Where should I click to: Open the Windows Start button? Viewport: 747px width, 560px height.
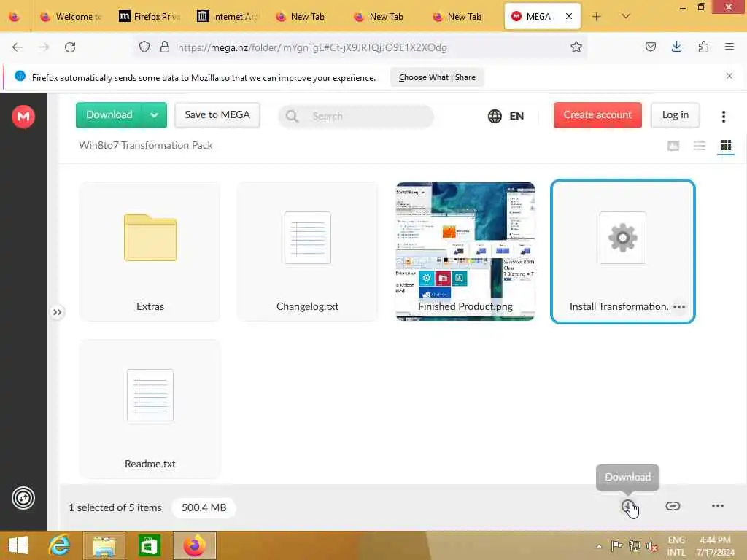[18, 545]
